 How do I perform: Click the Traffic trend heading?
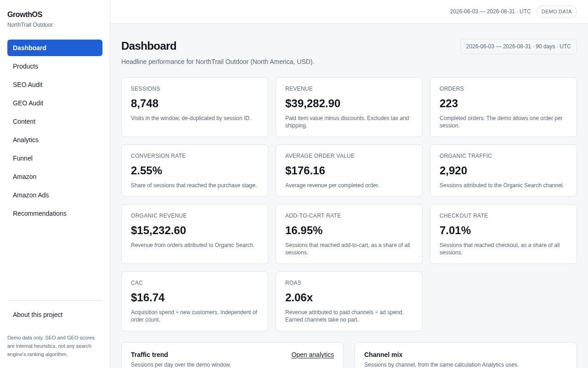point(149,355)
